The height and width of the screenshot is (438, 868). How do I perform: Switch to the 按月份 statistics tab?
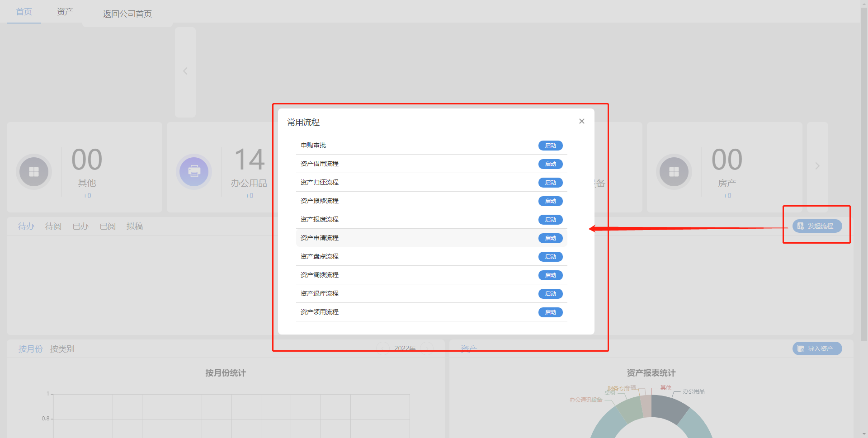pyautogui.click(x=31, y=349)
